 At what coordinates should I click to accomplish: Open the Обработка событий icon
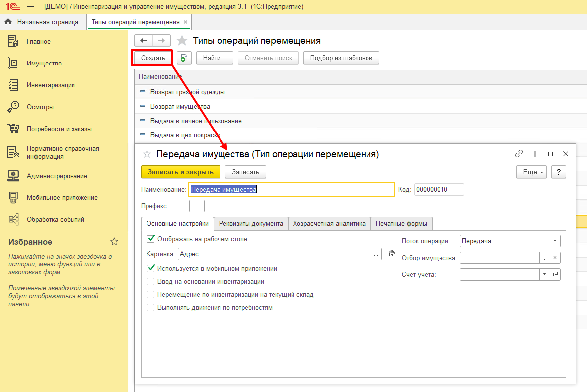(x=13, y=219)
